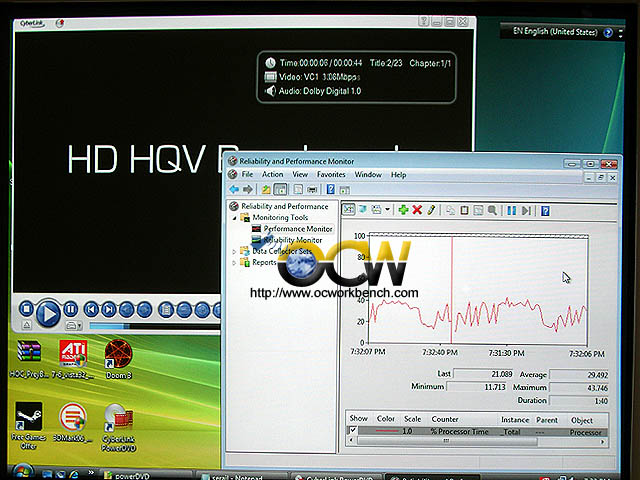Click Update Data step icon
The height and width of the screenshot is (480, 640).
point(527,210)
